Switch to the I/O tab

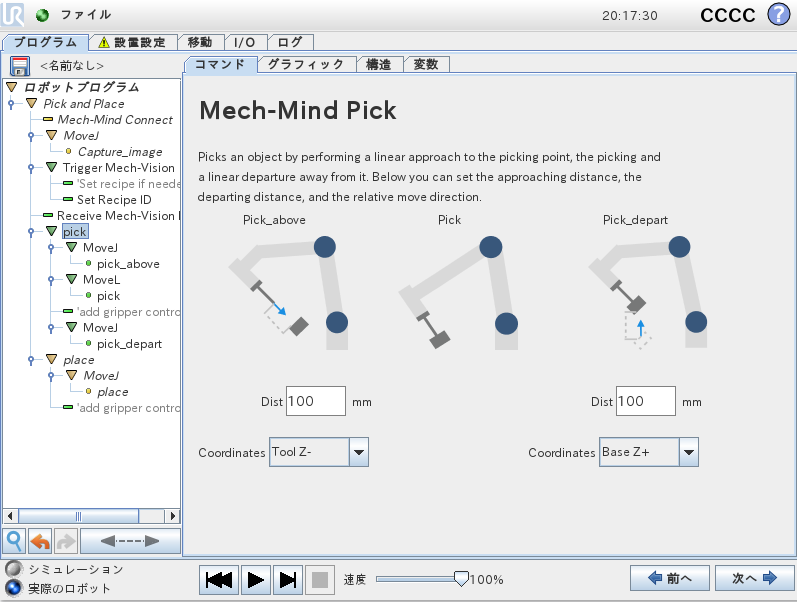pos(245,42)
